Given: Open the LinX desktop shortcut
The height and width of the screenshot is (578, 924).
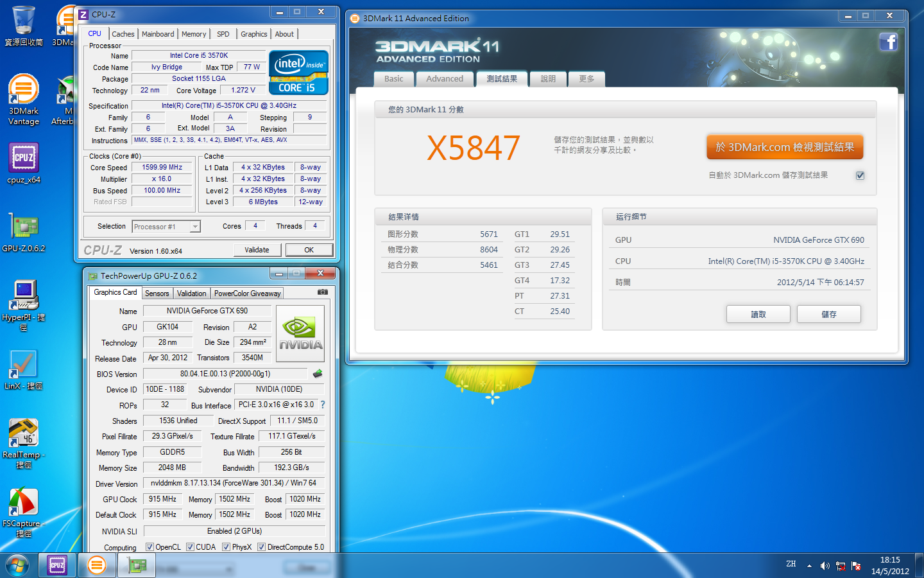Looking at the screenshot, I should [24, 371].
